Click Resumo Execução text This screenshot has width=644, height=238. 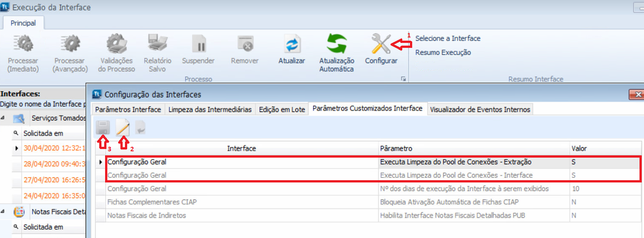(443, 52)
